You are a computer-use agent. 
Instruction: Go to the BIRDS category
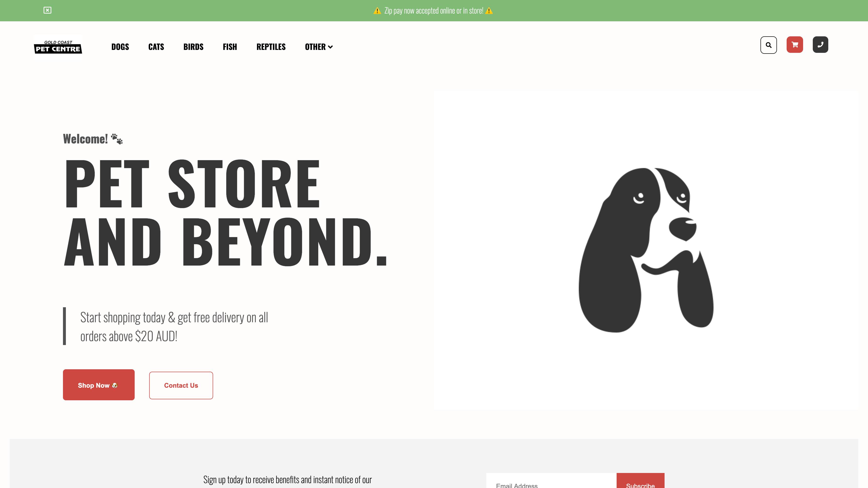coord(194,47)
